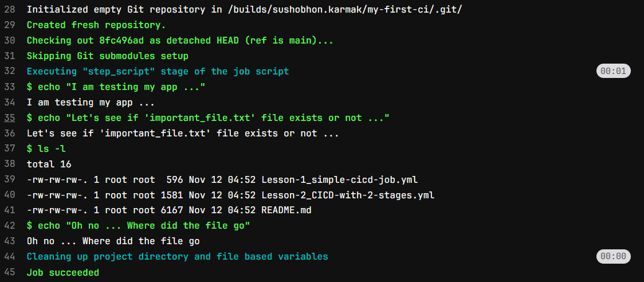
Task: Click the underlined line number 35
Action: [x=10, y=118]
